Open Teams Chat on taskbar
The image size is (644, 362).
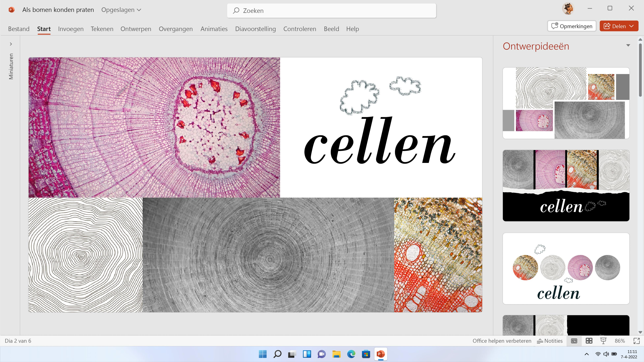coord(322,354)
